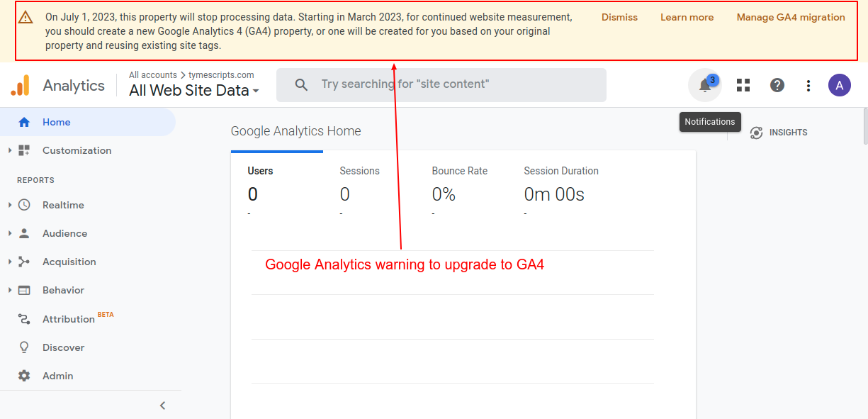Click Manage GA4 migration
868x419 pixels.
point(791,17)
